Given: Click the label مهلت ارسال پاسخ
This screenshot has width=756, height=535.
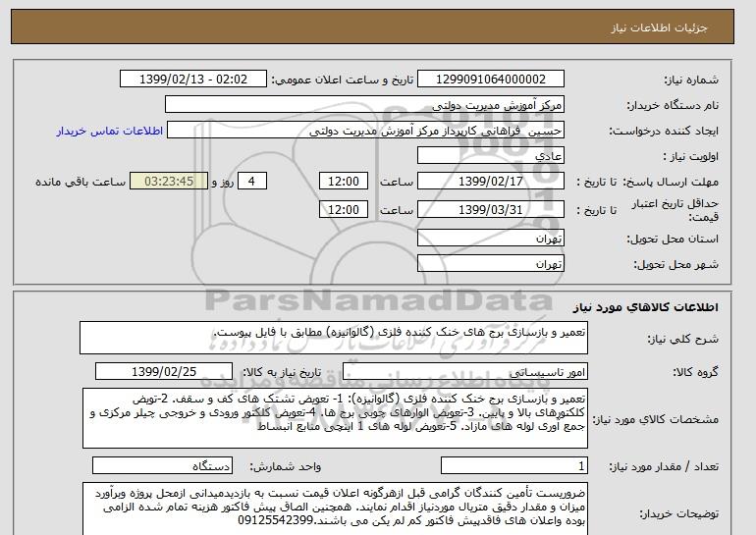Looking at the screenshot, I should (x=671, y=182).
